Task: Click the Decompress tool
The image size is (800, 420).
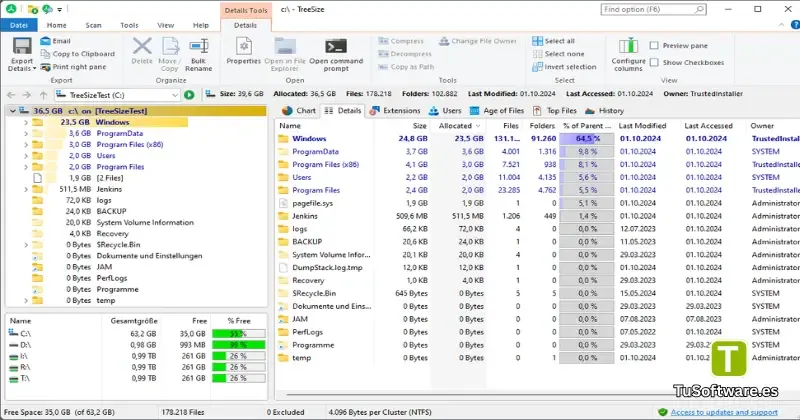Action: [405, 54]
